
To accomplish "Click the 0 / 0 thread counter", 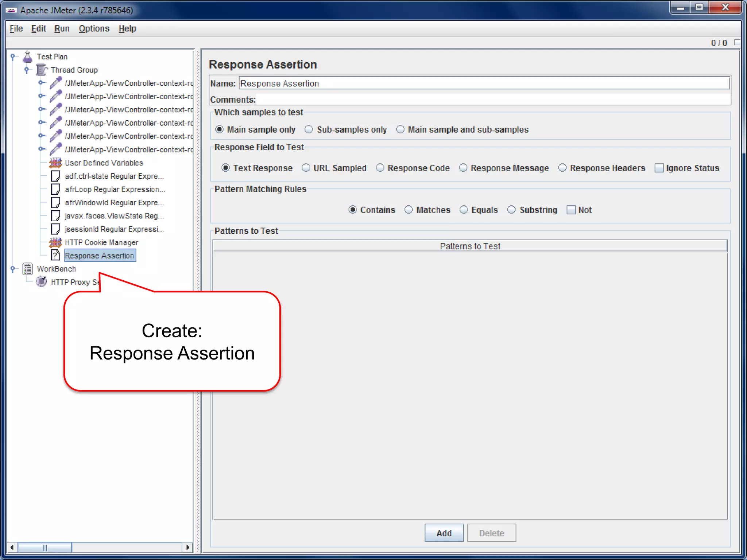I will click(x=719, y=43).
